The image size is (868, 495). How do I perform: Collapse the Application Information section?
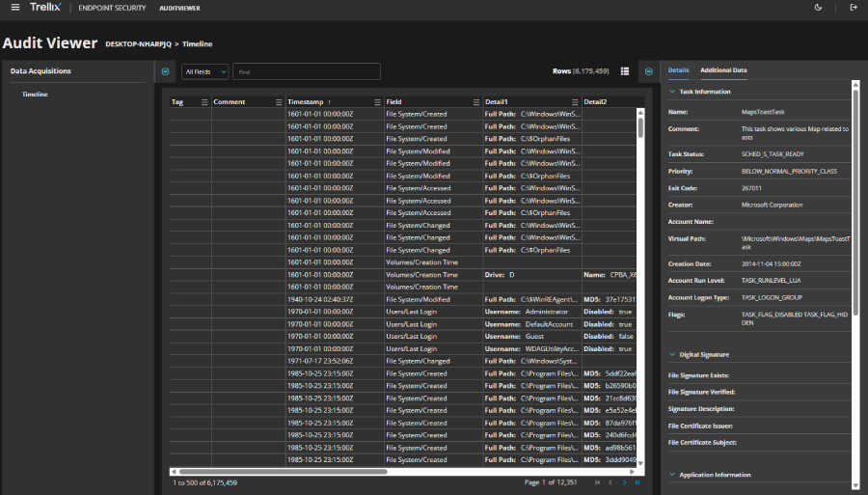[672, 475]
